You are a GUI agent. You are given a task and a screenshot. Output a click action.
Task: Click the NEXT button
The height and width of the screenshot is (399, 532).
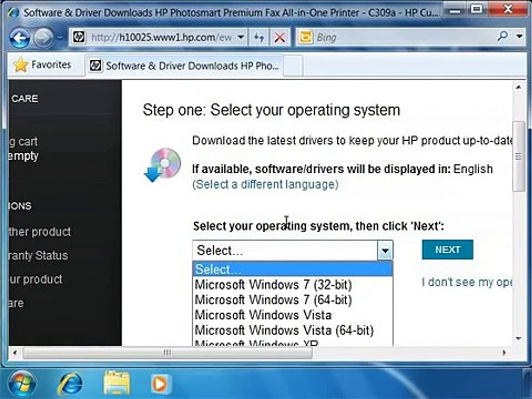[x=447, y=250]
